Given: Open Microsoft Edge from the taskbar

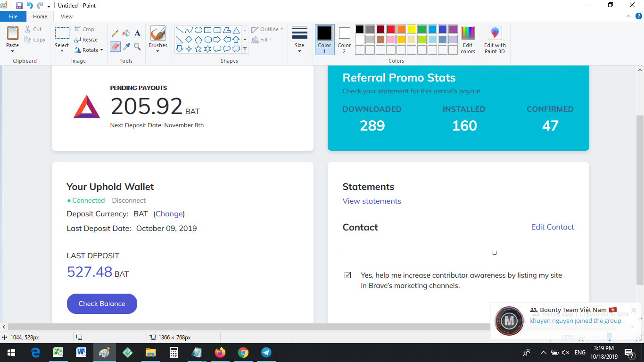Looking at the screenshot, I should 35,353.
